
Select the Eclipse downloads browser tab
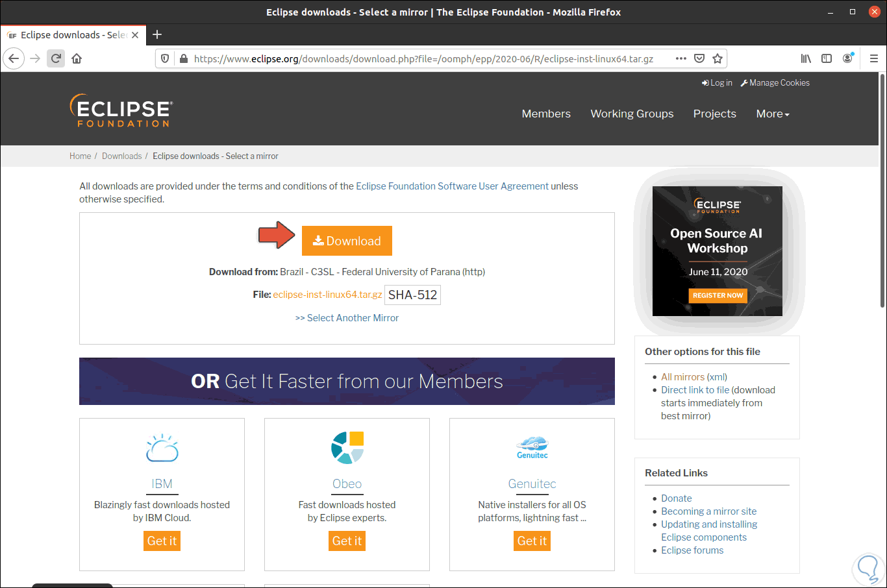tap(73, 35)
